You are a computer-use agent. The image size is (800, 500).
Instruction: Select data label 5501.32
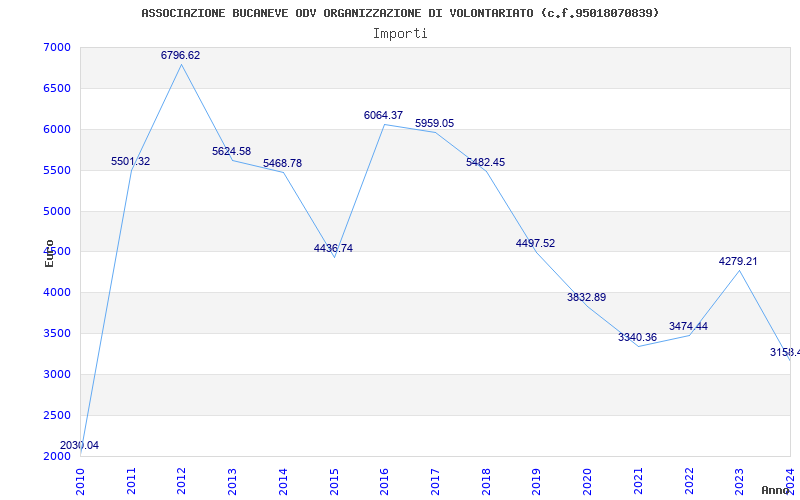pos(131,161)
